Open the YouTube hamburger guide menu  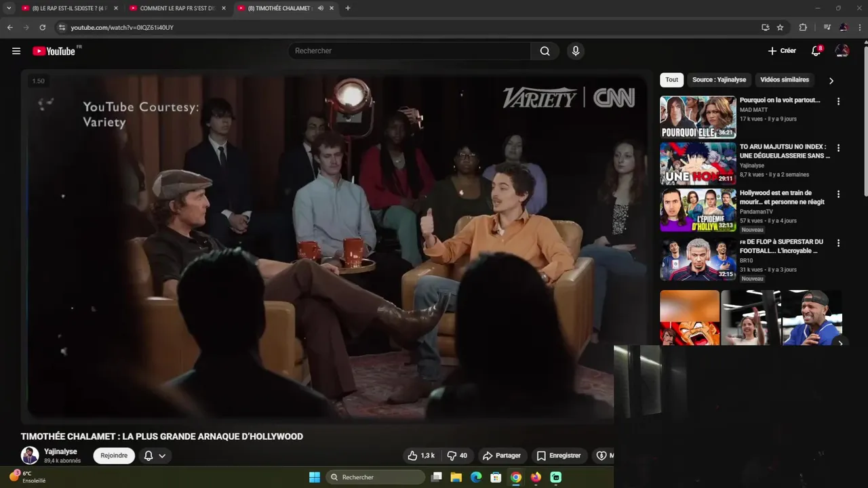16,51
